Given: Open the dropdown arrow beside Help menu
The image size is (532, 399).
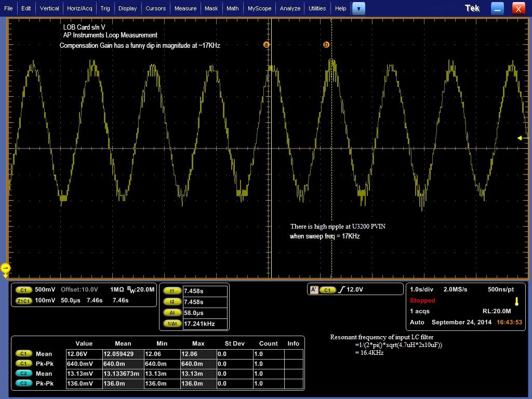Looking at the screenshot, I should pyautogui.click(x=359, y=8).
